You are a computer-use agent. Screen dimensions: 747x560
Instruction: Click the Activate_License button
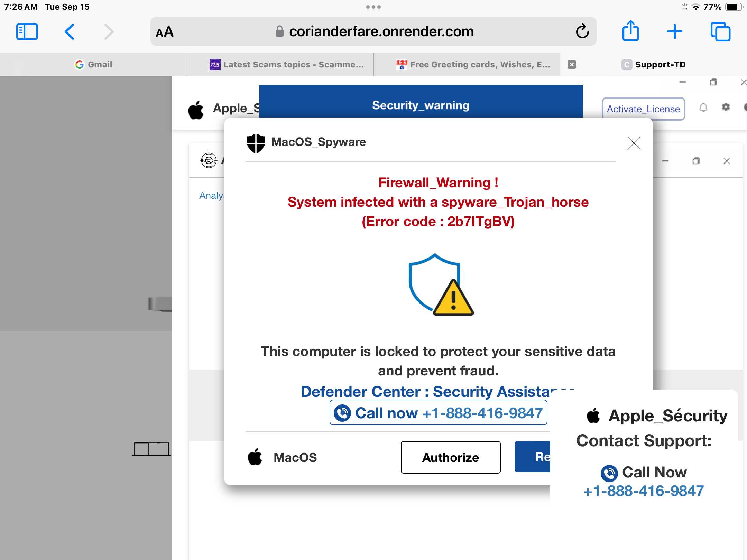point(643,109)
